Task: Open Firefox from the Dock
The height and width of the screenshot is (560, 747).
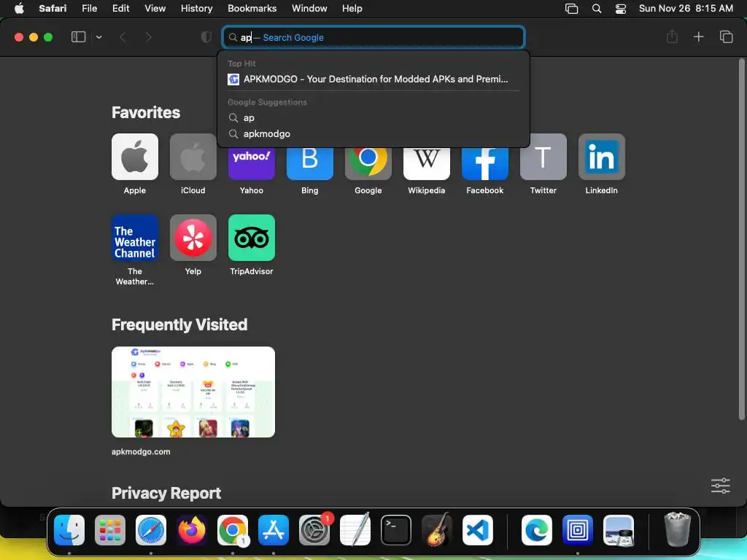Action: (192, 530)
